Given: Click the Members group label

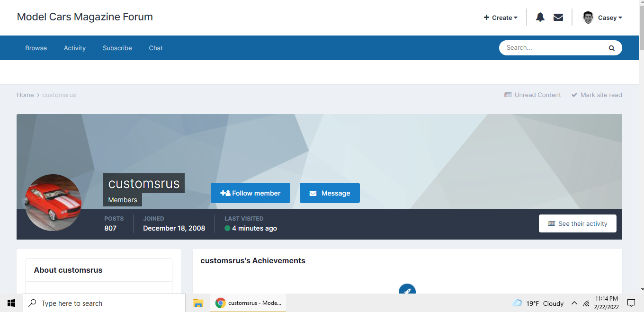Looking at the screenshot, I should pyautogui.click(x=123, y=200).
